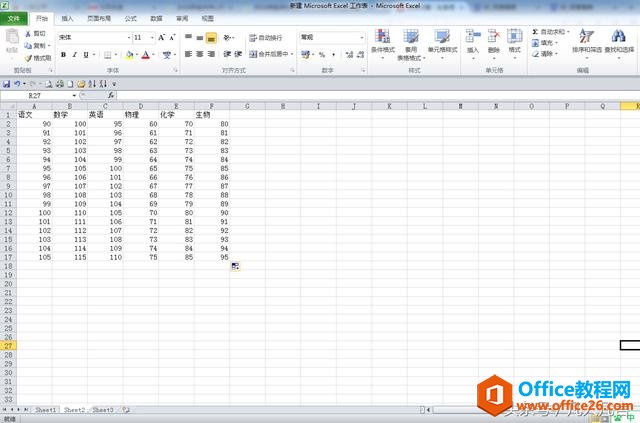Sort descending from quick access toolbar
640x423 pixels.
pyautogui.click(x=103, y=84)
